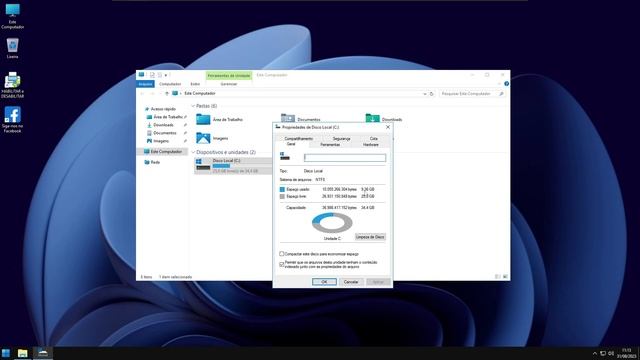Open the HABILITAR e DESABILITAR desktop shortcut
This screenshot has width=640, height=360.
coord(12,85)
